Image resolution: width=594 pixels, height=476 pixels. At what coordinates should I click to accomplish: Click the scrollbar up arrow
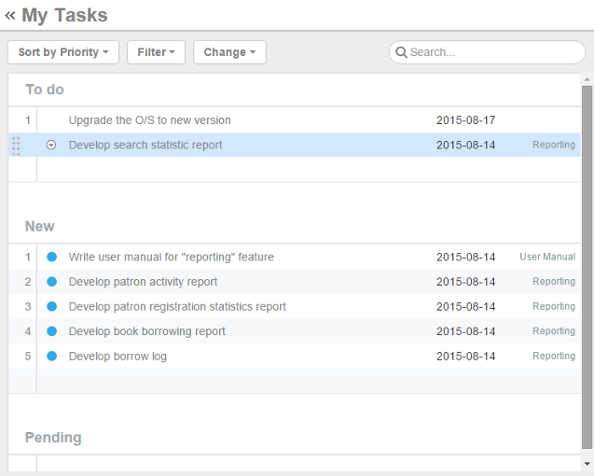587,80
